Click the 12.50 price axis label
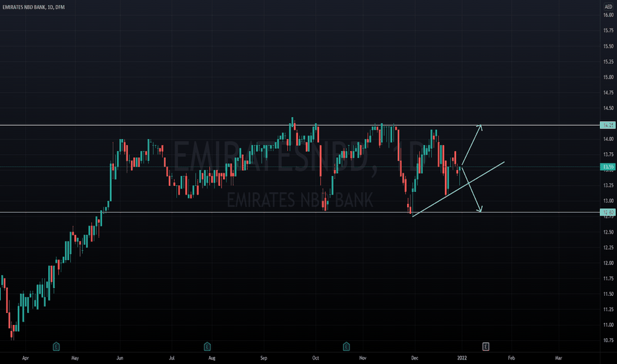The width and height of the screenshot is (617, 364). tap(608, 232)
